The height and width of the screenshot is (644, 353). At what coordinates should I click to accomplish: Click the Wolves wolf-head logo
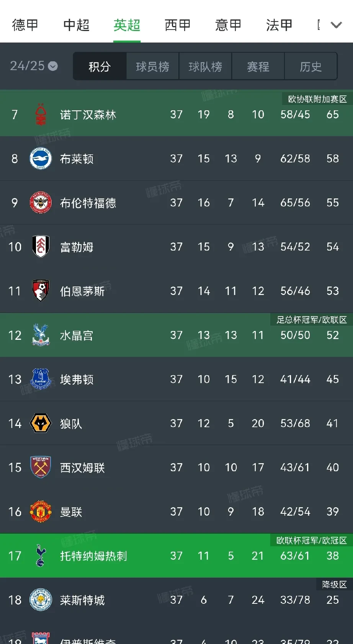(41, 423)
